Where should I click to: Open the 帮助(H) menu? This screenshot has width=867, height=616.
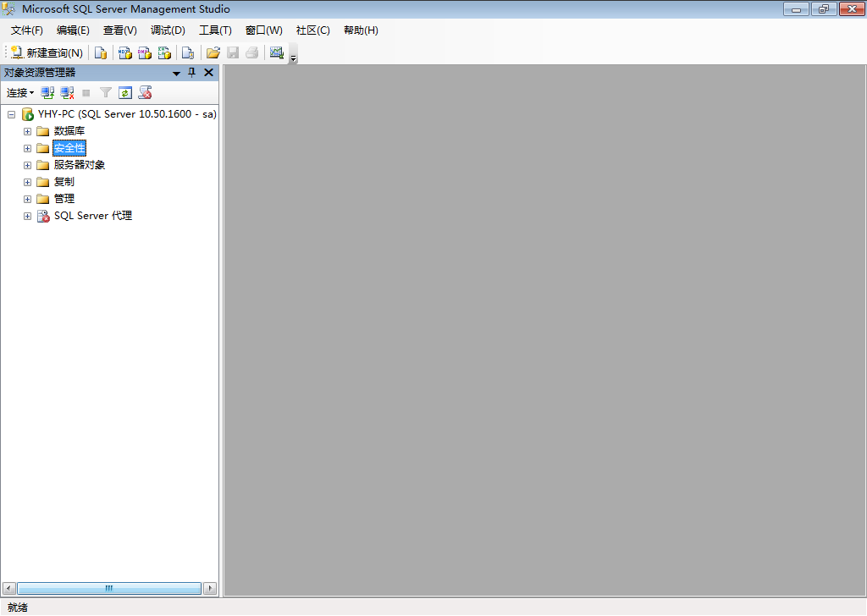coord(361,30)
